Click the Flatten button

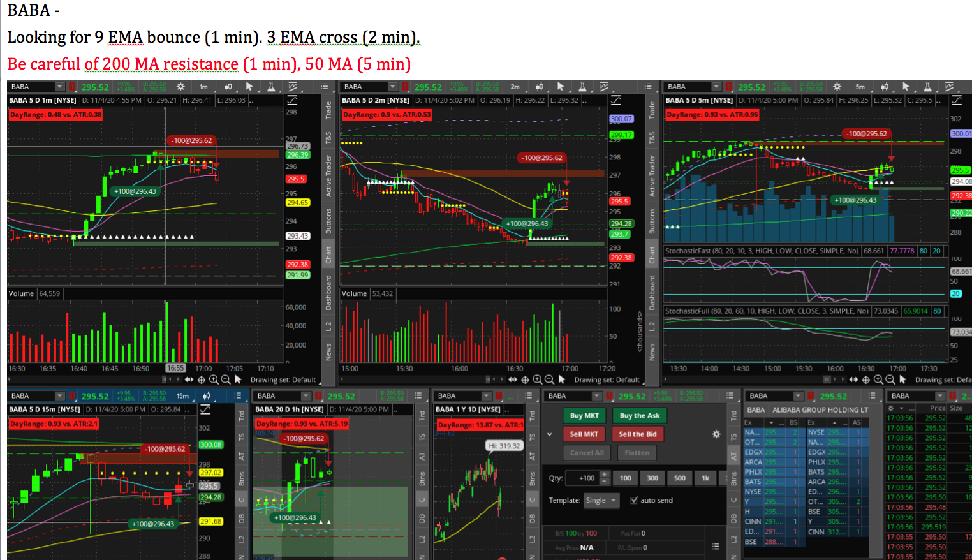(x=637, y=453)
